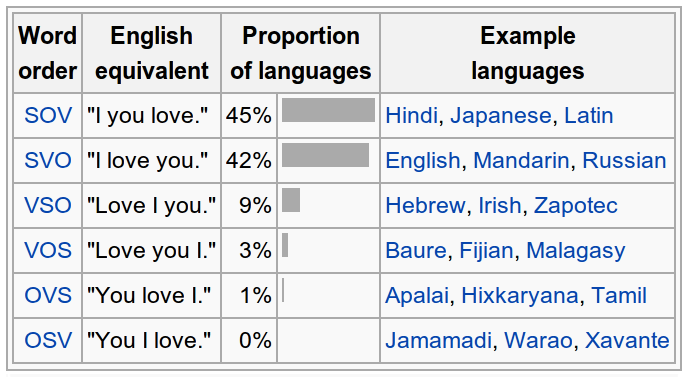Follow the Latin link
Viewport: 689px width, 377px height.
(588, 116)
